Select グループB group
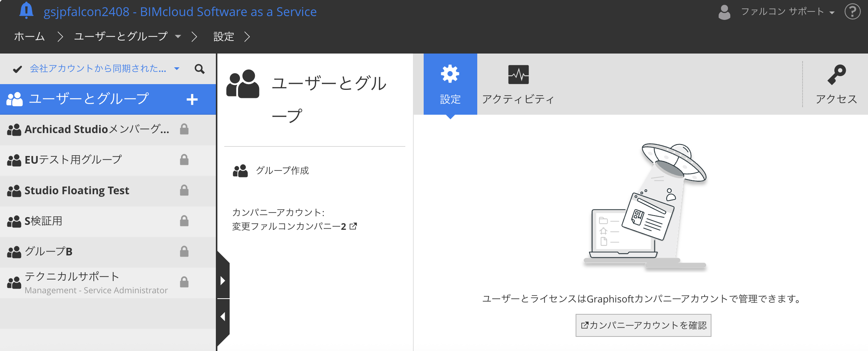The height and width of the screenshot is (351, 868). click(x=108, y=252)
